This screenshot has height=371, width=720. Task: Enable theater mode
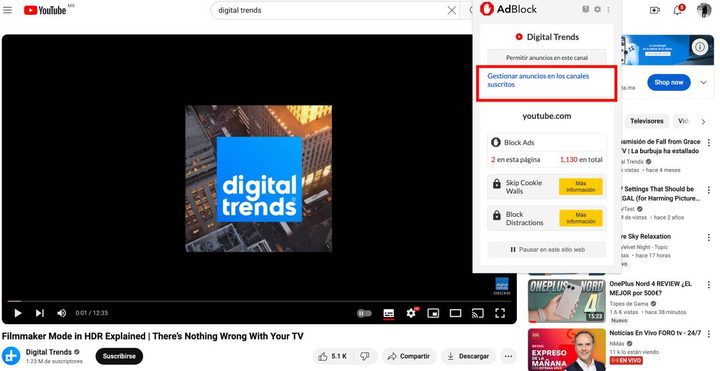tap(456, 313)
